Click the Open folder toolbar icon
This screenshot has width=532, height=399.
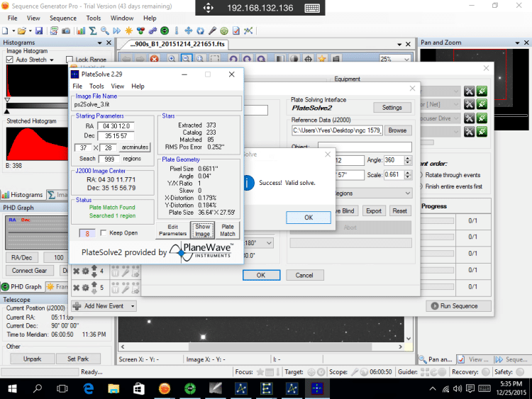[22, 31]
